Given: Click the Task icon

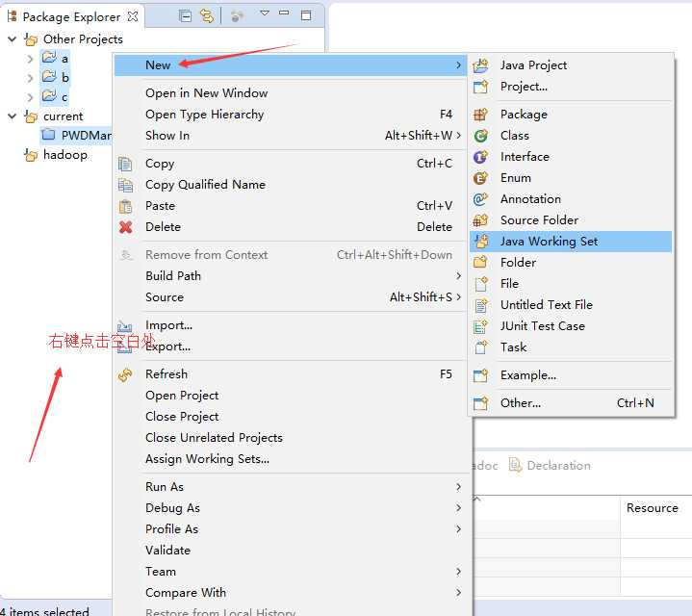Looking at the screenshot, I should pos(480,347).
